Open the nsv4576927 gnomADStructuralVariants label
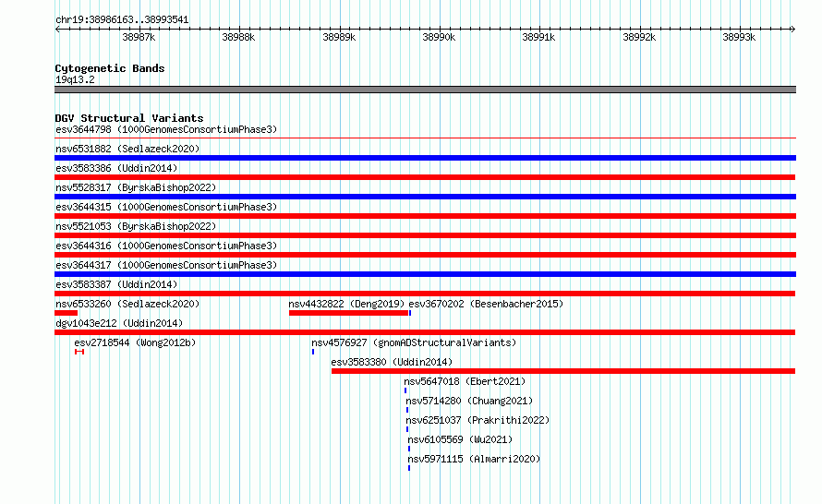The height and width of the screenshot is (504, 822). point(414,342)
